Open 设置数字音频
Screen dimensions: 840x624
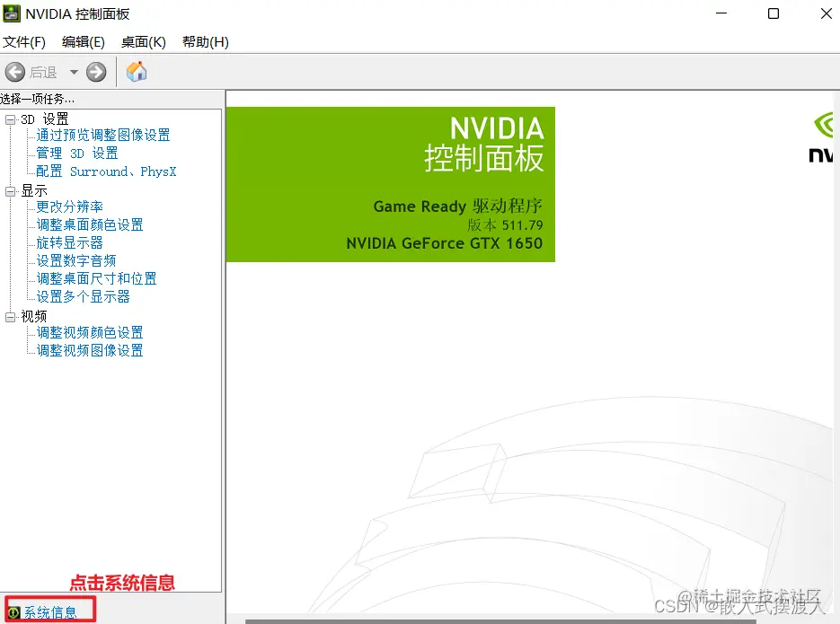76,260
